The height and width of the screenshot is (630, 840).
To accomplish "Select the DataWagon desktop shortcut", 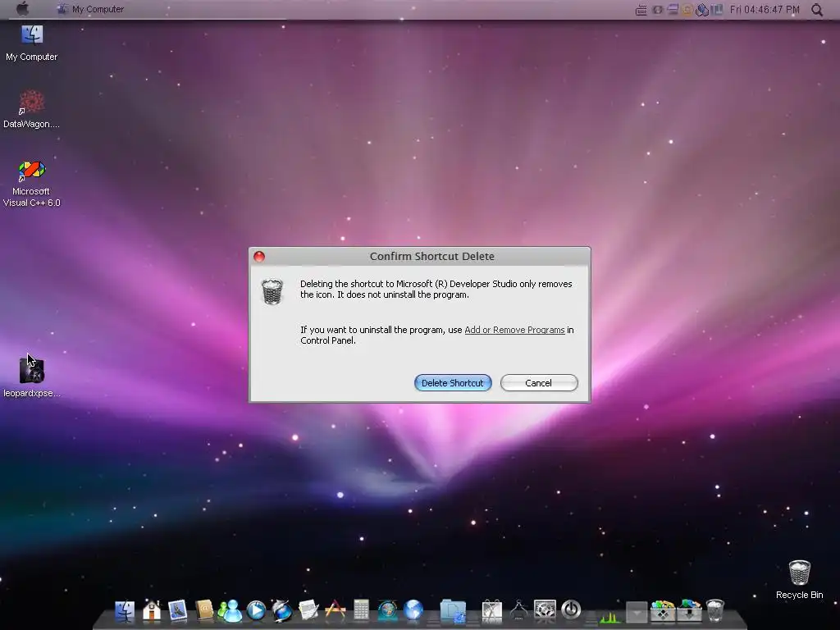I will 32,109.
